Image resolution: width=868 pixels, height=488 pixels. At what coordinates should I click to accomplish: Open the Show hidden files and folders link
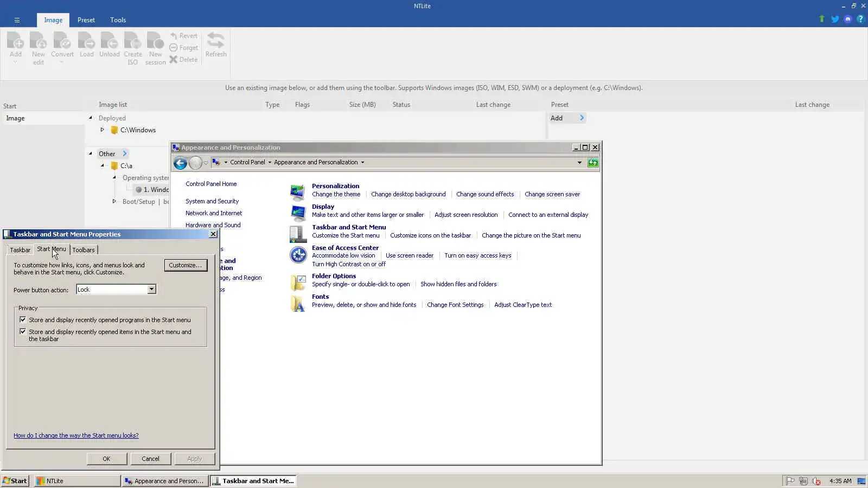click(458, 284)
